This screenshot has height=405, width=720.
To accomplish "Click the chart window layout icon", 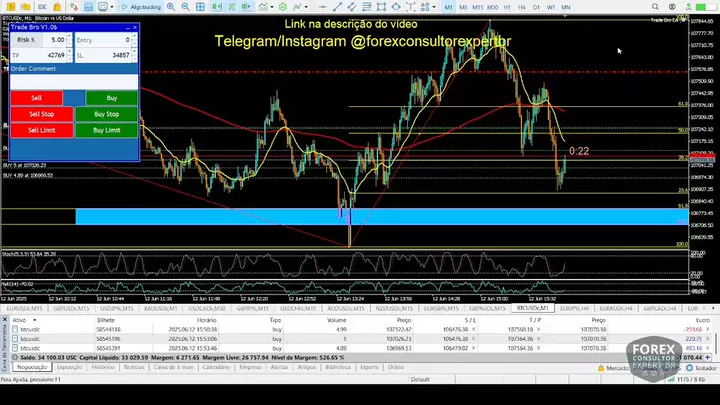I will tap(88, 7).
